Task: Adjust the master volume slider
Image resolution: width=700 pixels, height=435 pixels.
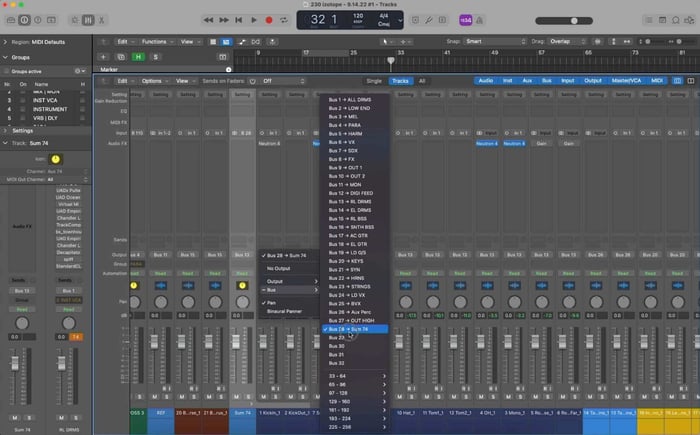Action: 574,21
